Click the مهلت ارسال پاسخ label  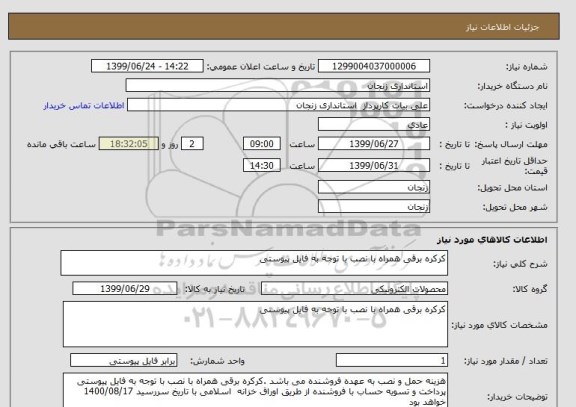(x=511, y=144)
